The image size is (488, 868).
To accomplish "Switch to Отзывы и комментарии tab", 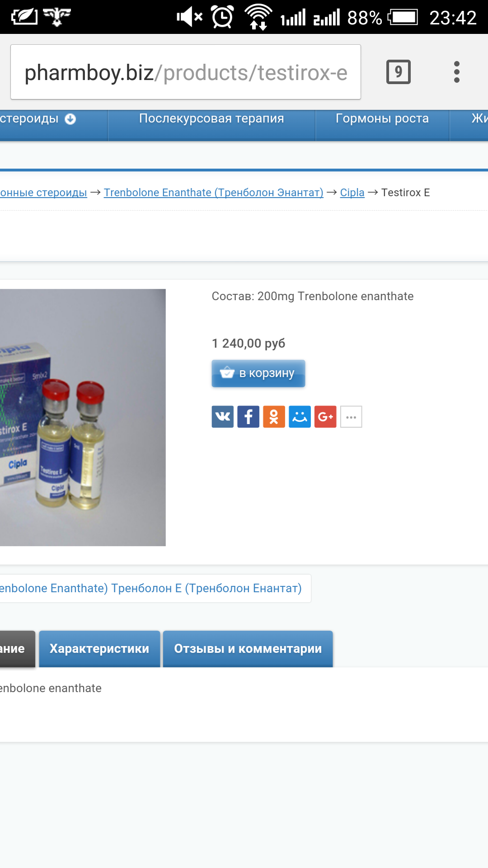I will pos(248,649).
